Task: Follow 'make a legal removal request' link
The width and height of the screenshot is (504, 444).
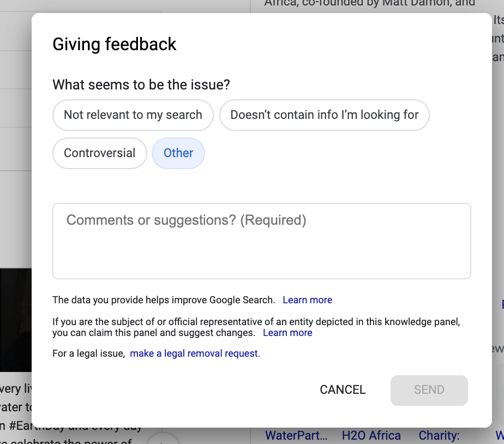Action: pos(195,353)
